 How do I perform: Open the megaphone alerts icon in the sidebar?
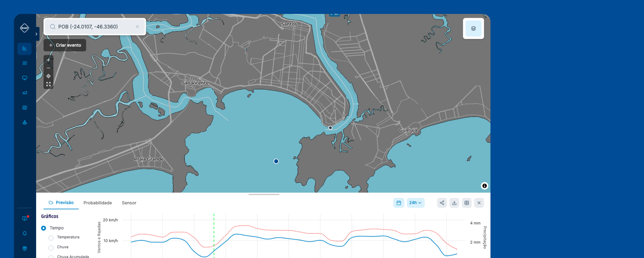[x=24, y=93]
